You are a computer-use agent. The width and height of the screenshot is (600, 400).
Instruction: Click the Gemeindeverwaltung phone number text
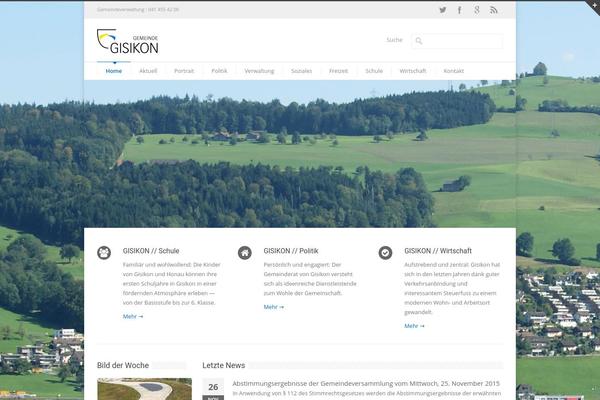[x=138, y=10]
